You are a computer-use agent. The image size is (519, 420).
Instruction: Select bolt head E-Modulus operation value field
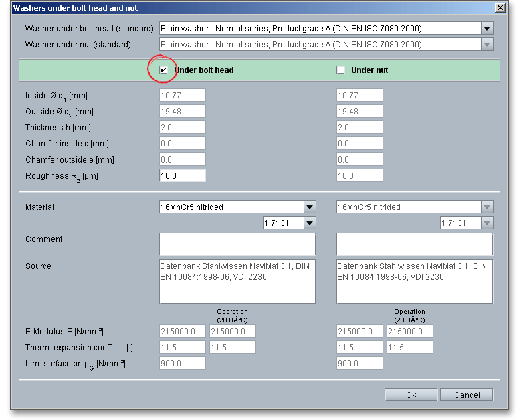pos(232,332)
